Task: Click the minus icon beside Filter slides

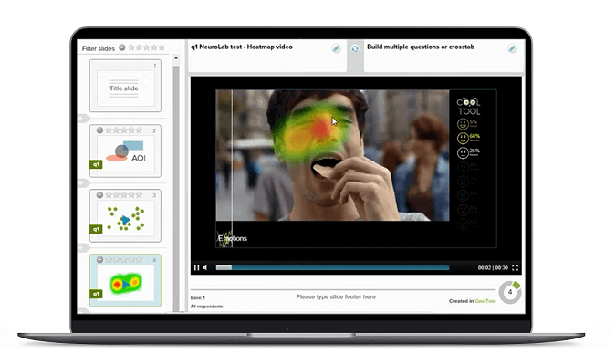Action: point(122,47)
